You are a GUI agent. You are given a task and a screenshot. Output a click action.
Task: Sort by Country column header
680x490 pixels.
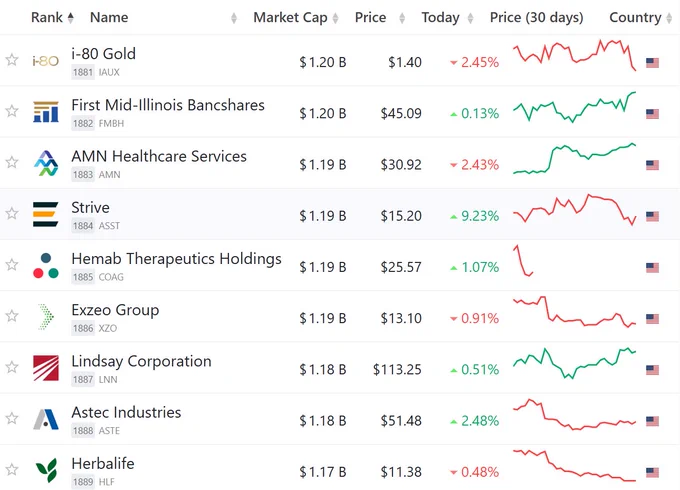tap(641, 17)
